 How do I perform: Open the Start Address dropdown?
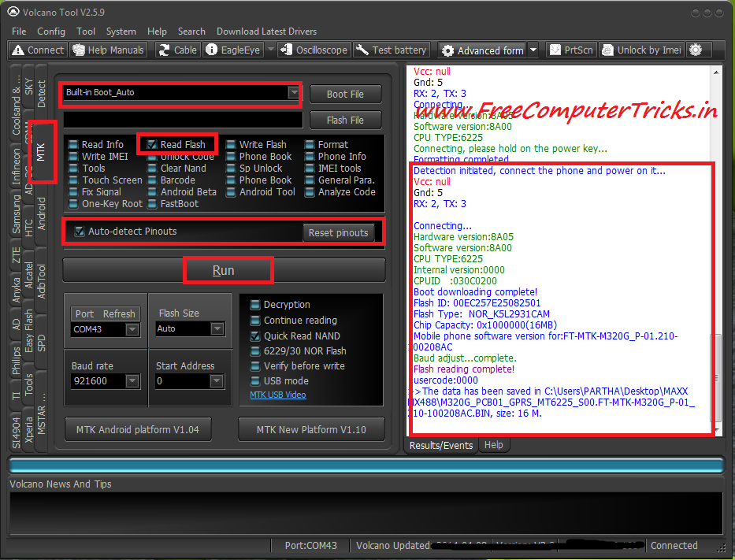coord(217,381)
